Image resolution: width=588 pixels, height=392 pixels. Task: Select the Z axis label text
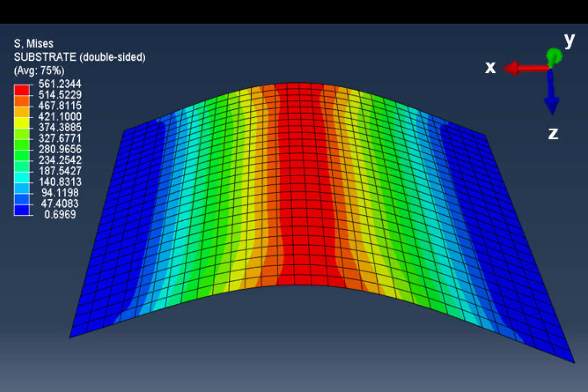553,133
